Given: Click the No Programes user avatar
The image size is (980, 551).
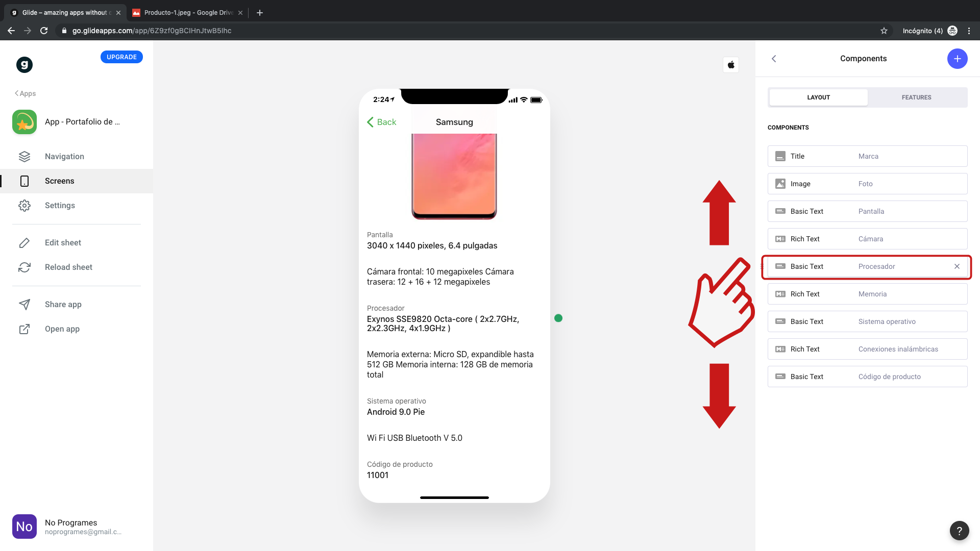Looking at the screenshot, I should [x=24, y=527].
